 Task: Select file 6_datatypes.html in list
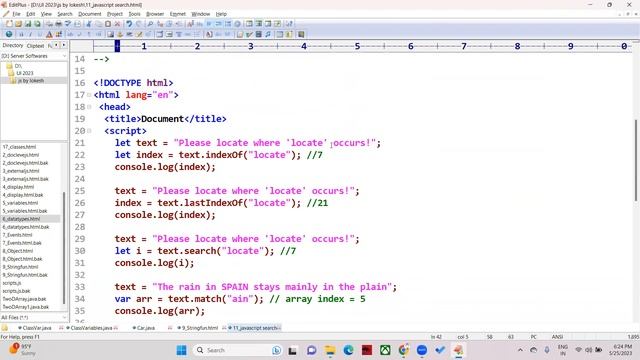[21, 219]
